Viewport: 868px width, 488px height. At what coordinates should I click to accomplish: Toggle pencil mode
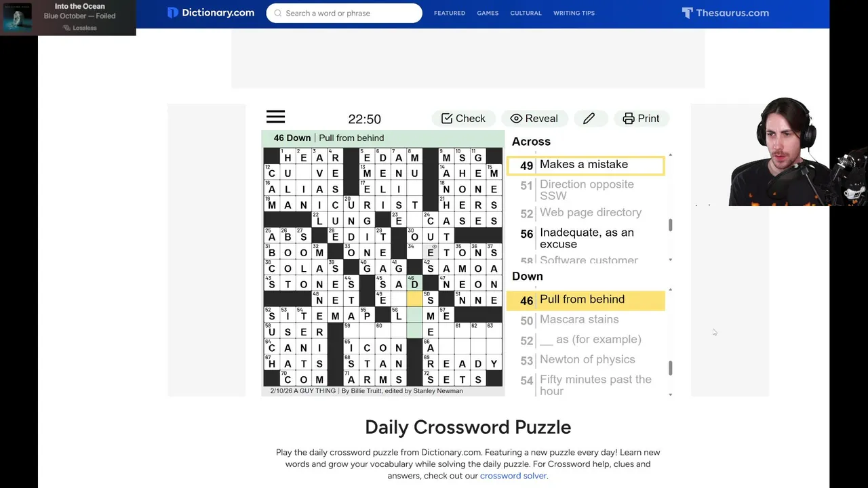click(x=589, y=119)
